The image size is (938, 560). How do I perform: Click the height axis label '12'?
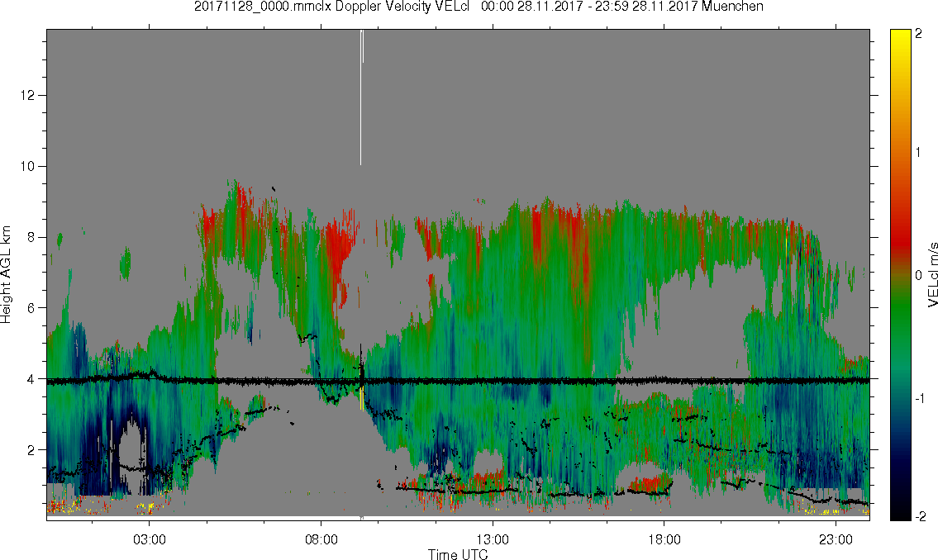(28, 96)
